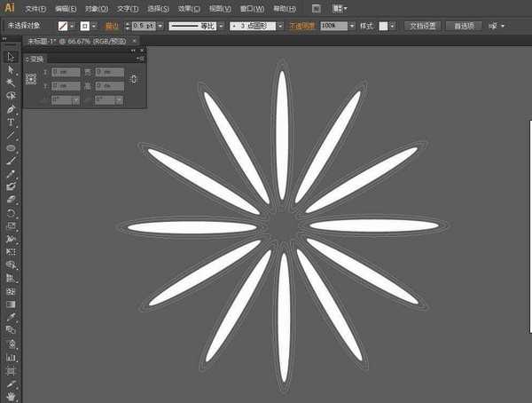Click the reference point locator grid

point(31,78)
